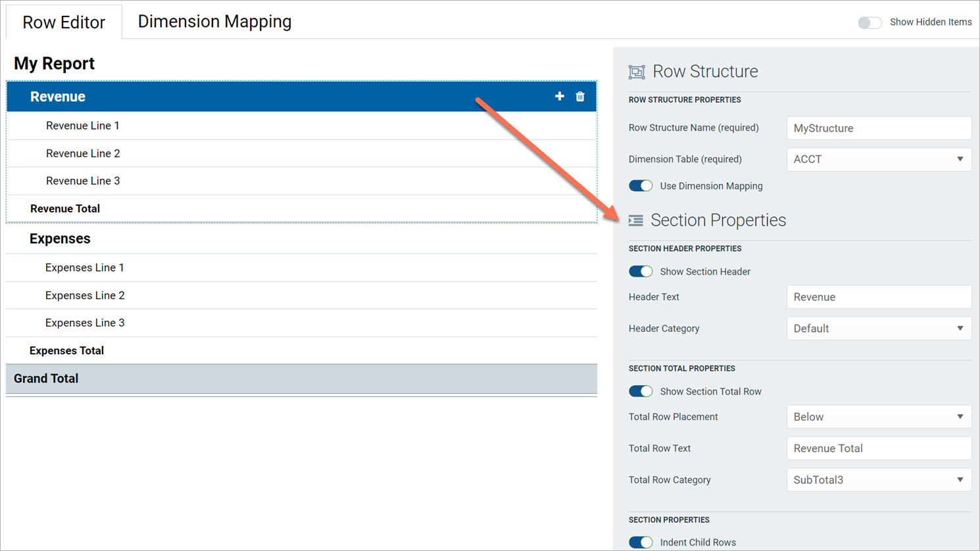This screenshot has height=551, width=980.
Task: Switch to the Dimension Mapping tab
Action: pos(214,22)
